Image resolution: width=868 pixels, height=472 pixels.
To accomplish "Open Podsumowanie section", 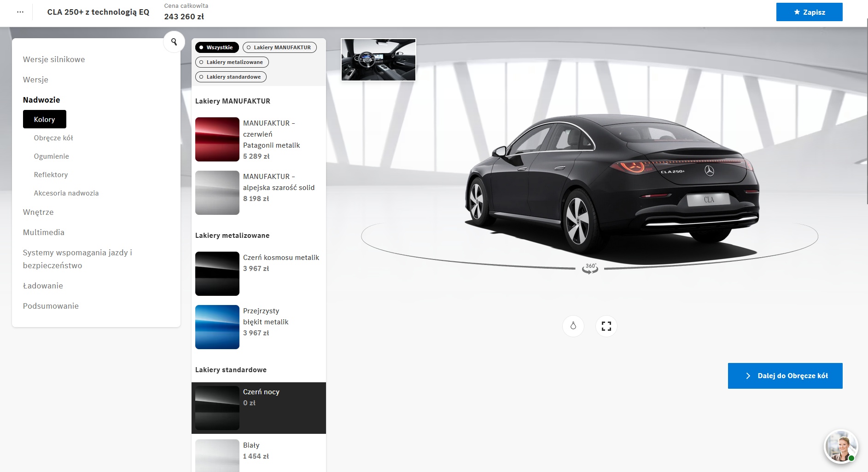I will 51,306.
